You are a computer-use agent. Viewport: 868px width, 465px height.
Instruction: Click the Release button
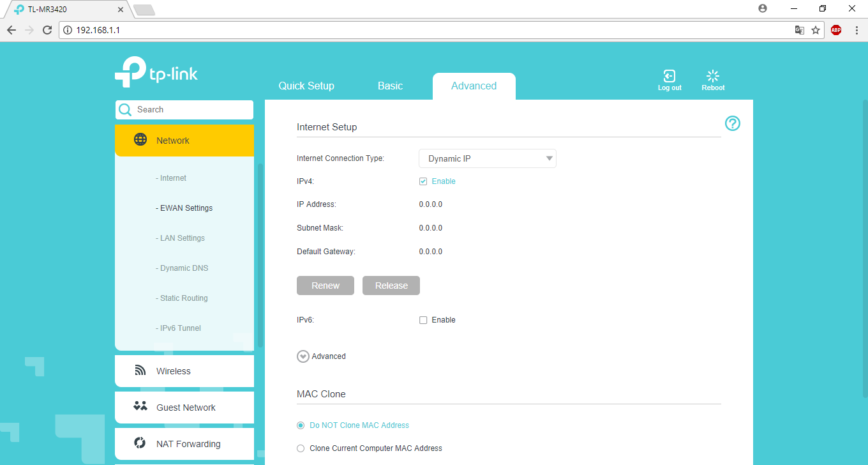[391, 286]
